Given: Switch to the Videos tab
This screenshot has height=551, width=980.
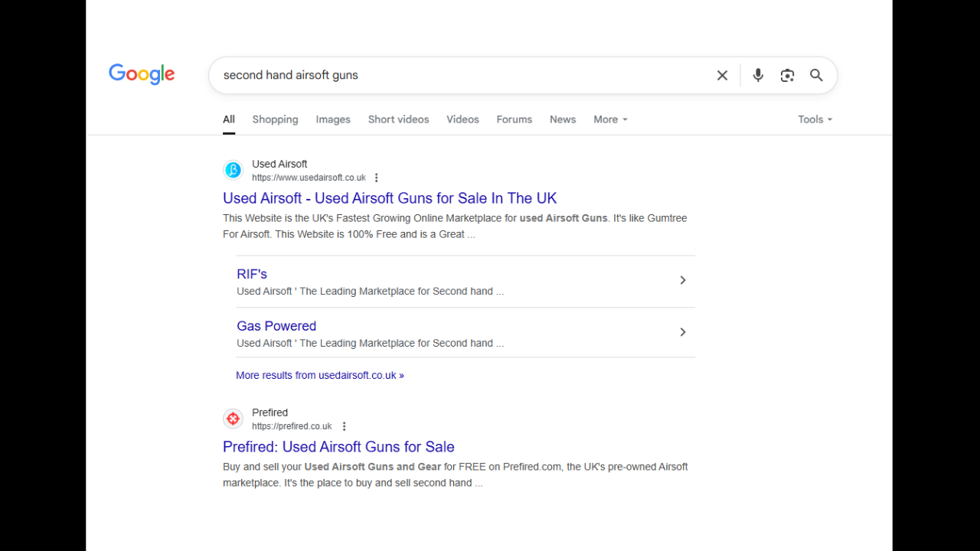Looking at the screenshot, I should [x=462, y=119].
